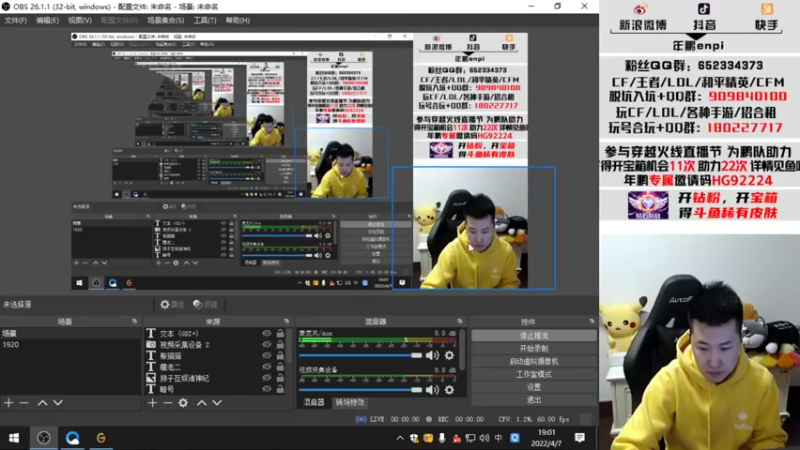Open Windows Start menu

tap(14, 438)
